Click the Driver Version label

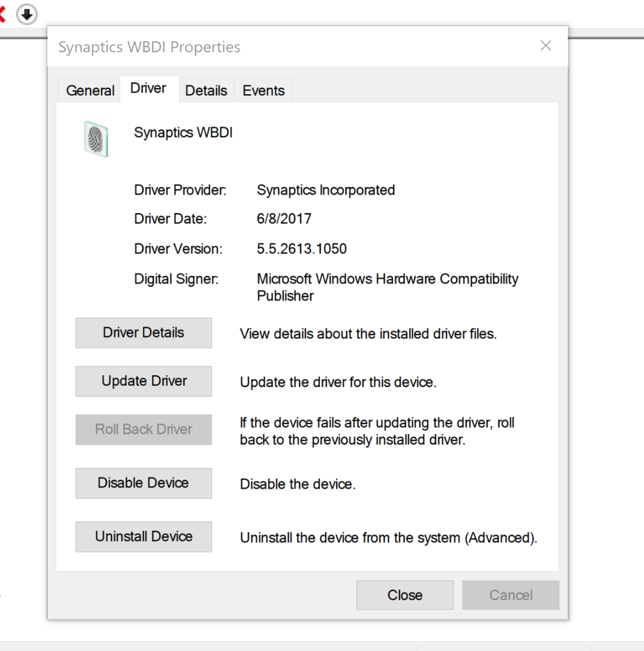[178, 249]
